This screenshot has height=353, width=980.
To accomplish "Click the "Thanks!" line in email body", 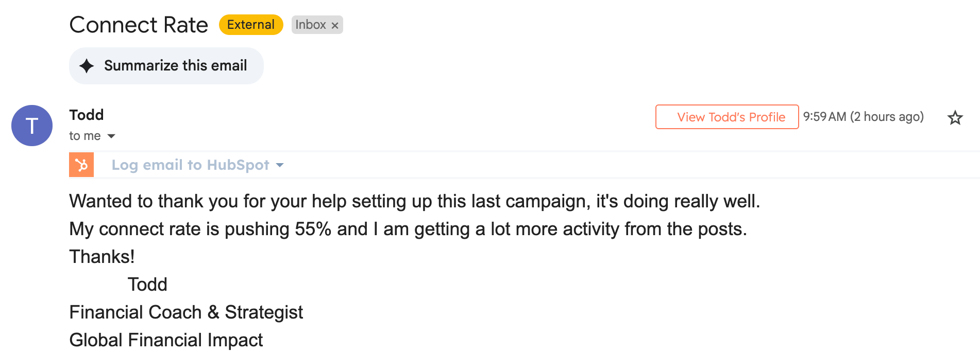I will click(102, 257).
